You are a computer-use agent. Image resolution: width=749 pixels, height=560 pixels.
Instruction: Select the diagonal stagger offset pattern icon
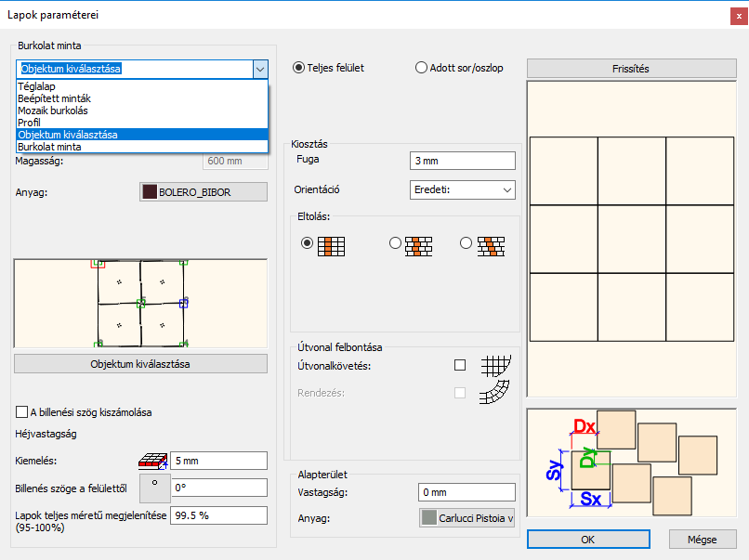491,246
